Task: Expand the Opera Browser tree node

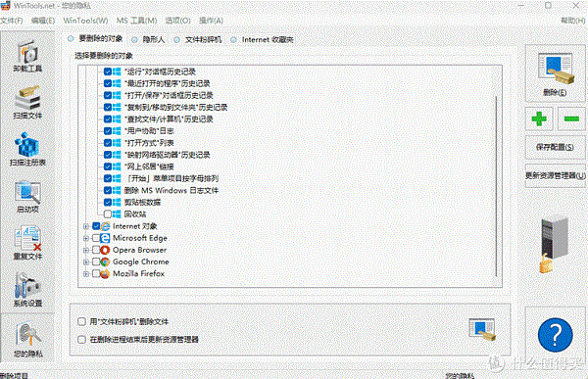Action: pos(86,250)
